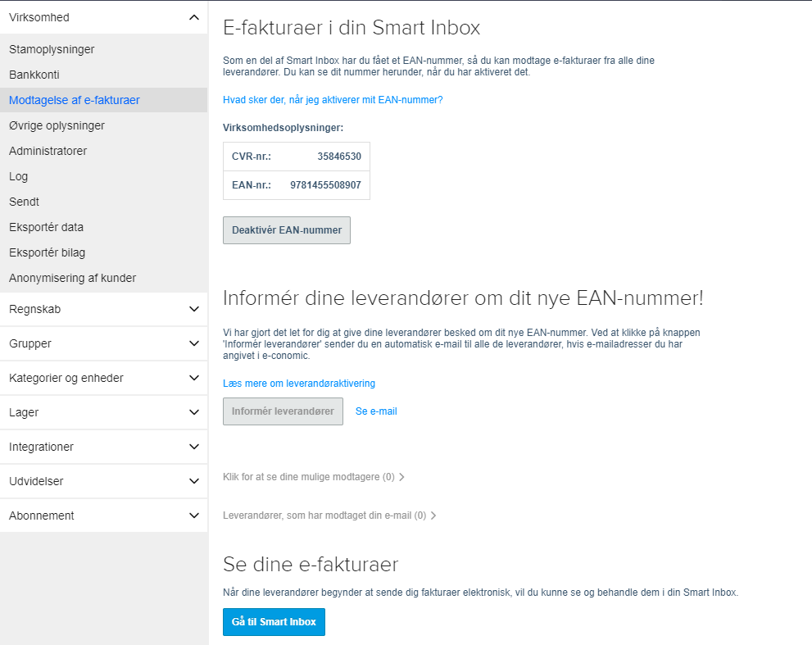The image size is (812, 645).
Task: Expand Kategorier og enheder section
Action: [x=103, y=378]
